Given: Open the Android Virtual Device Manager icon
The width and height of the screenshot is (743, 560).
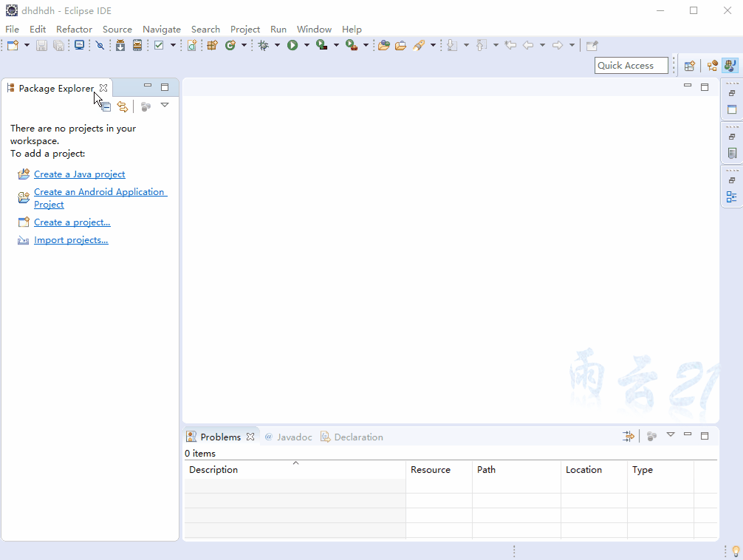Looking at the screenshot, I should tap(137, 46).
